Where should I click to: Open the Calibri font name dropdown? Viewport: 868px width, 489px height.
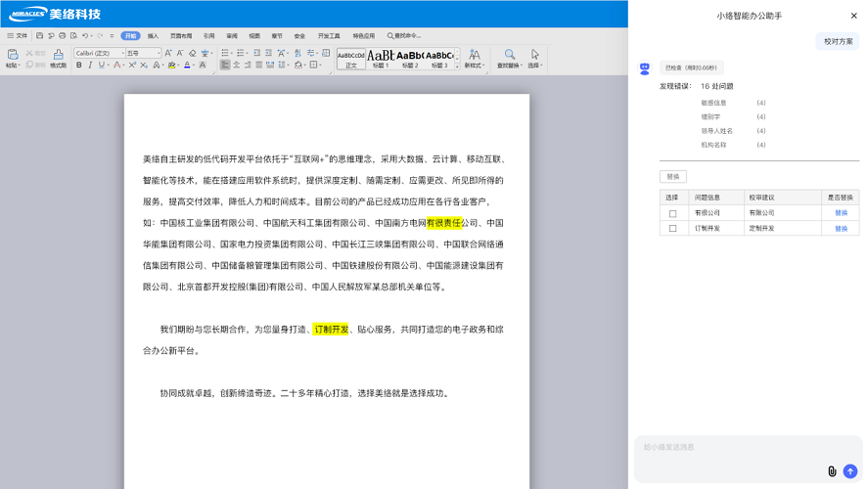(100, 53)
